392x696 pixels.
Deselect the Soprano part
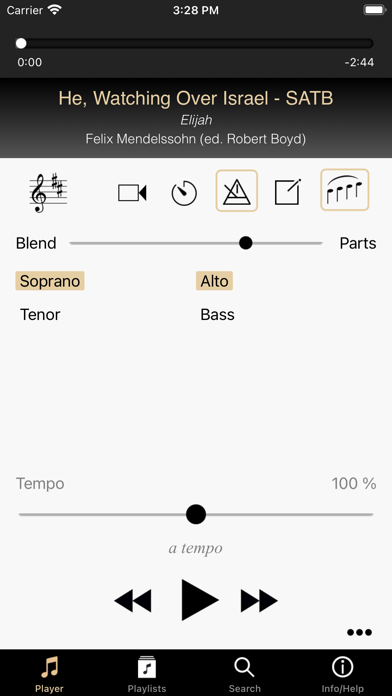click(x=50, y=281)
